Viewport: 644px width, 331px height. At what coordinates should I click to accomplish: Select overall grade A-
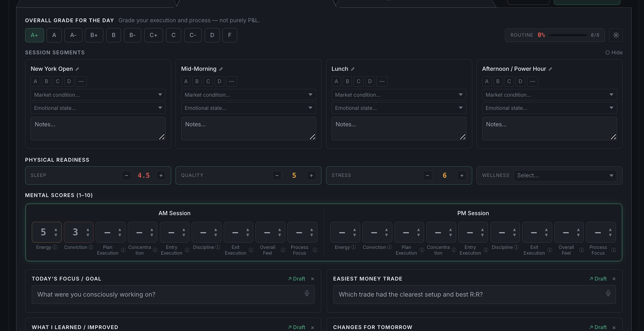pyautogui.click(x=73, y=35)
